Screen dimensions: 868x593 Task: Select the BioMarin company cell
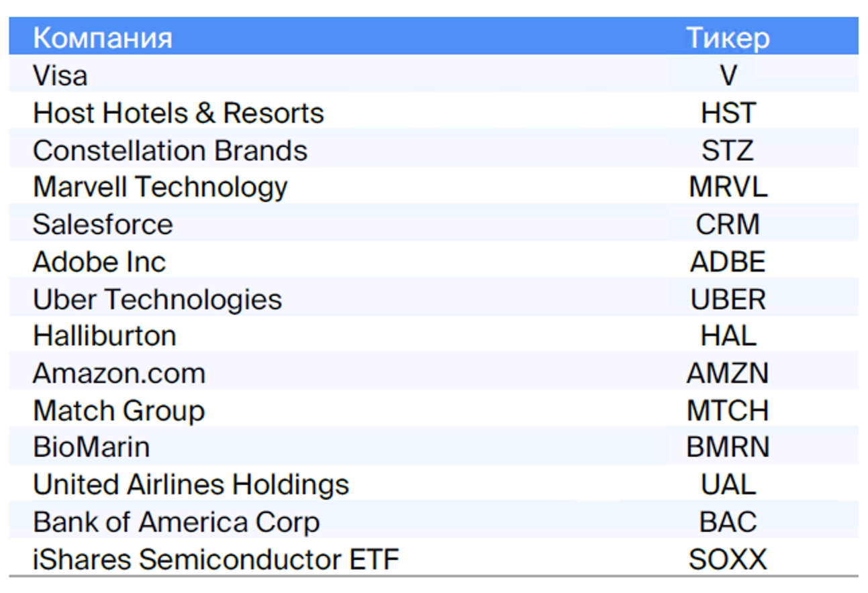click(91, 447)
